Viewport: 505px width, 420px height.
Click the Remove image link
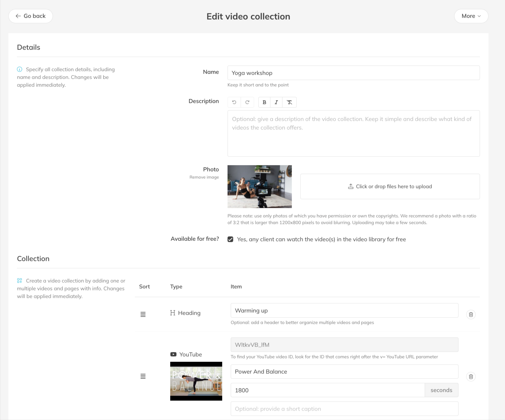click(x=204, y=177)
